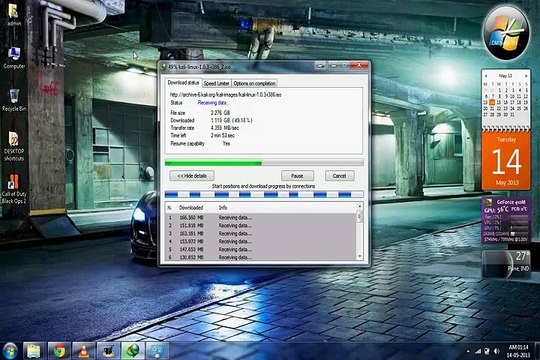
Task: Select connection row 5 in the list
Action: (261, 249)
